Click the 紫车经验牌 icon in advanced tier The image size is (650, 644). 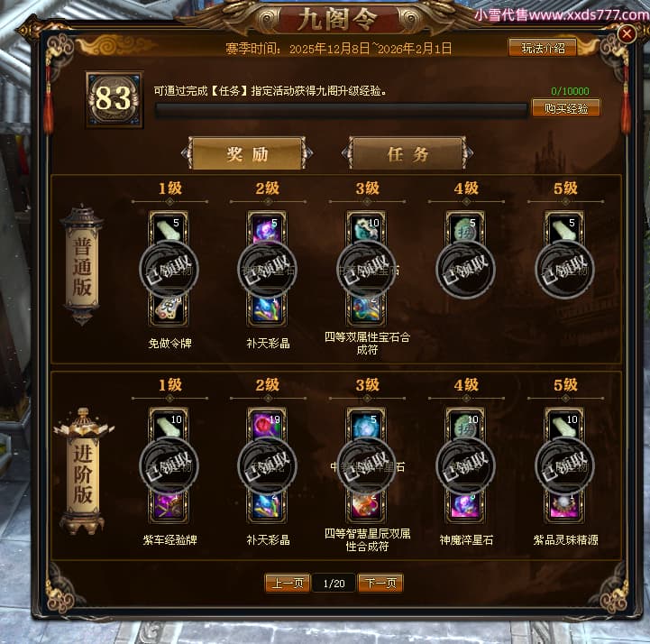[169, 506]
